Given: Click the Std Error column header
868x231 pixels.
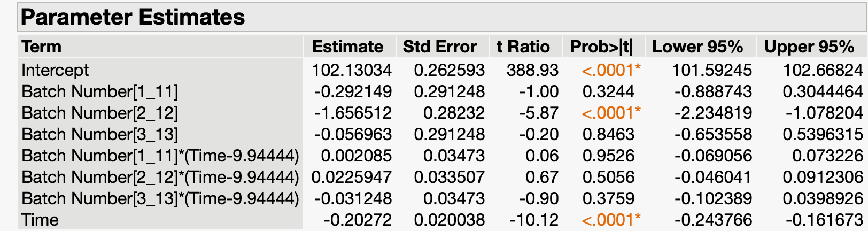Looking at the screenshot, I should point(439,47).
